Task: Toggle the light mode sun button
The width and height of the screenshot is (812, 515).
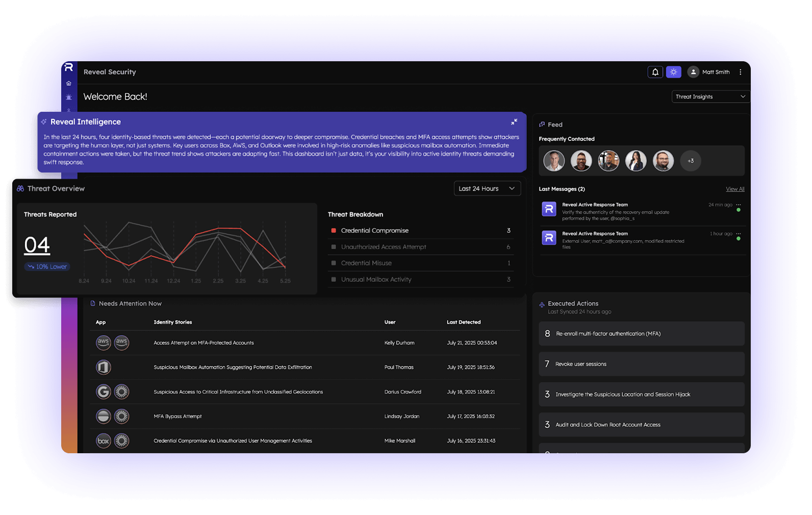Action: tap(673, 72)
